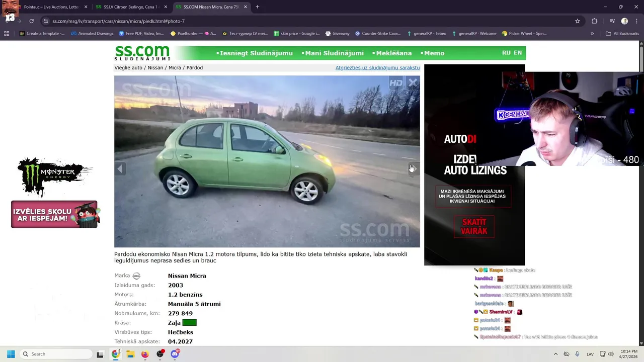Open Chrome profile avatar
This screenshot has width=644, height=362.
coord(624,21)
